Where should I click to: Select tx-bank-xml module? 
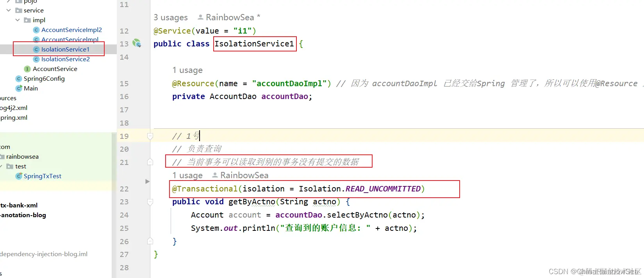19,205
